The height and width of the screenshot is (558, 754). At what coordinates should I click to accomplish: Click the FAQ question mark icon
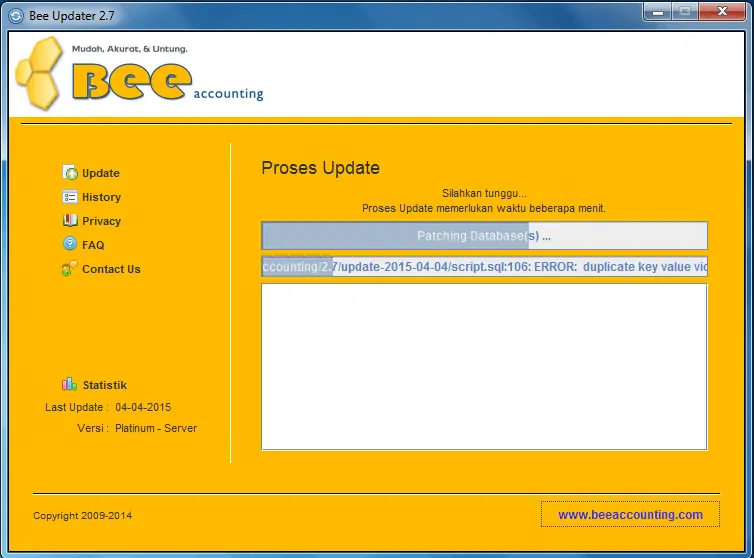tap(70, 244)
